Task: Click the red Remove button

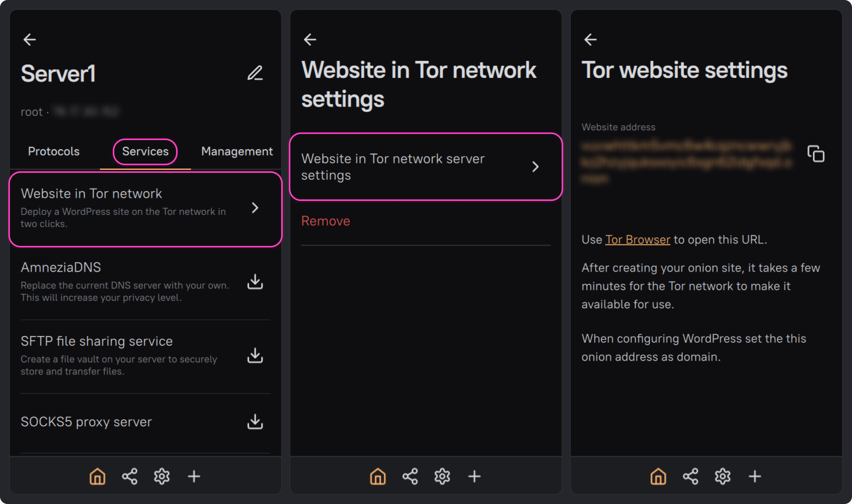Action: pos(326,221)
